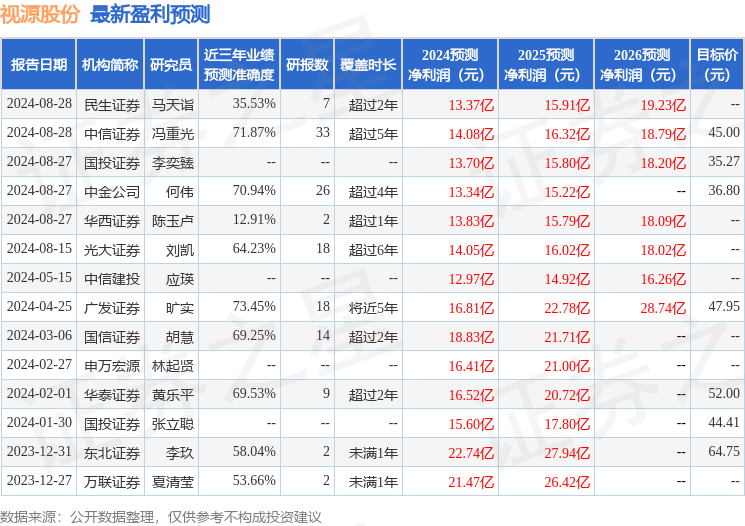Click the 数据来源 disclaimer footer text

[x=161, y=517]
